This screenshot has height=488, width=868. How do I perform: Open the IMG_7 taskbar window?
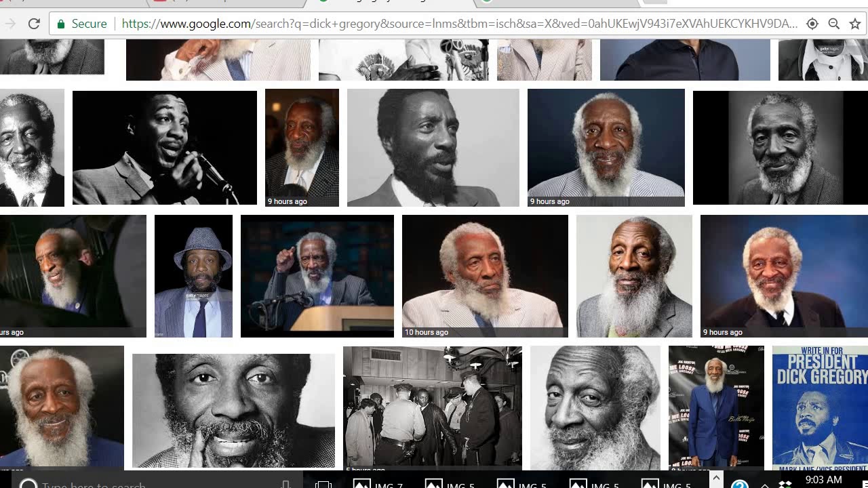(378, 484)
